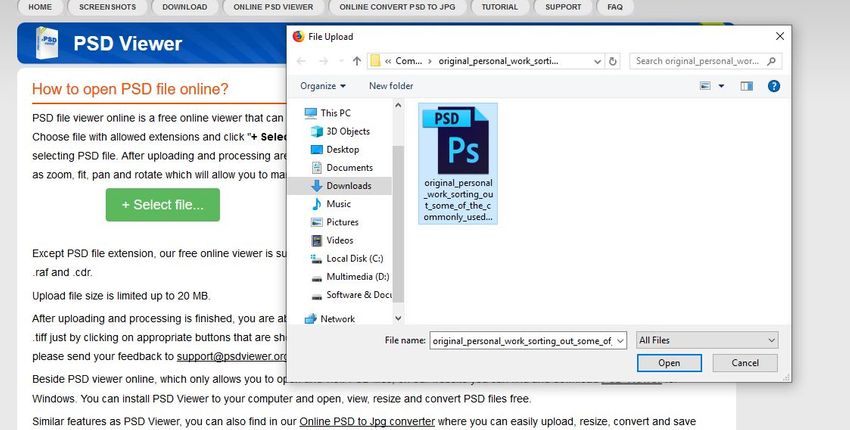Open the All Files type dropdown
The height and width of the screenshot is (430, 850).
[x=706, y=340]
